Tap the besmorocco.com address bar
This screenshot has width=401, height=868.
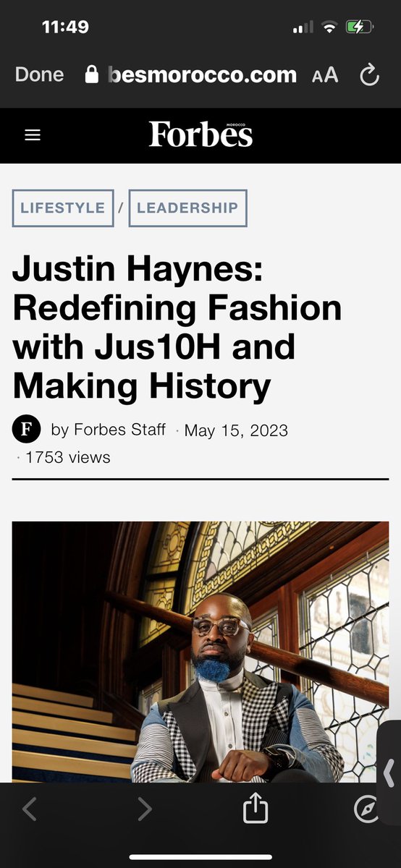pos(202,75)
